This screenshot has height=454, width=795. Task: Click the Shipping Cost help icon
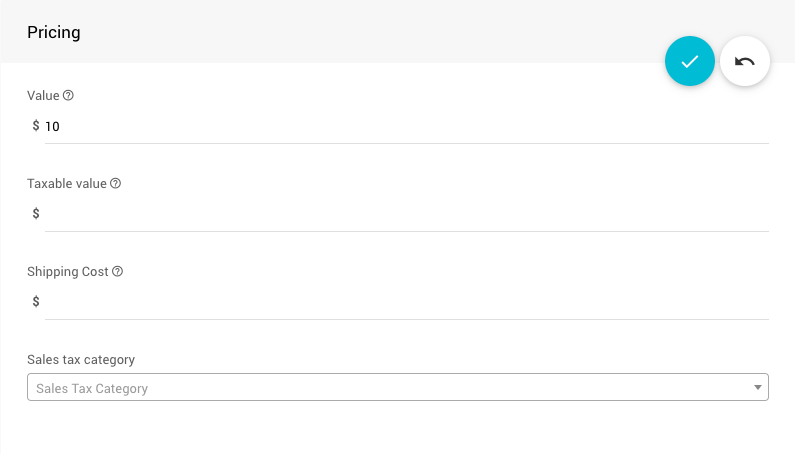pyautogui.click(x=118, y=271)
